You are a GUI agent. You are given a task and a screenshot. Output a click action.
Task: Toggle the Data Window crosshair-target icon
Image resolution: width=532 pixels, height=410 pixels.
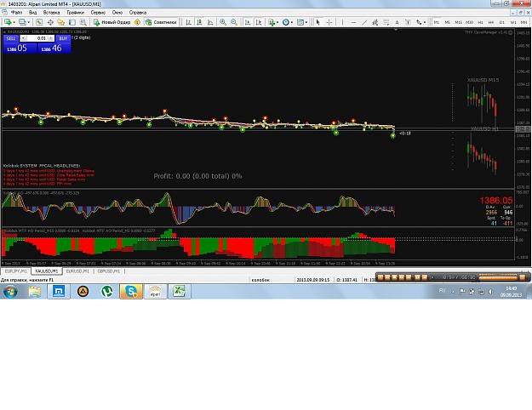pos(50,22)
